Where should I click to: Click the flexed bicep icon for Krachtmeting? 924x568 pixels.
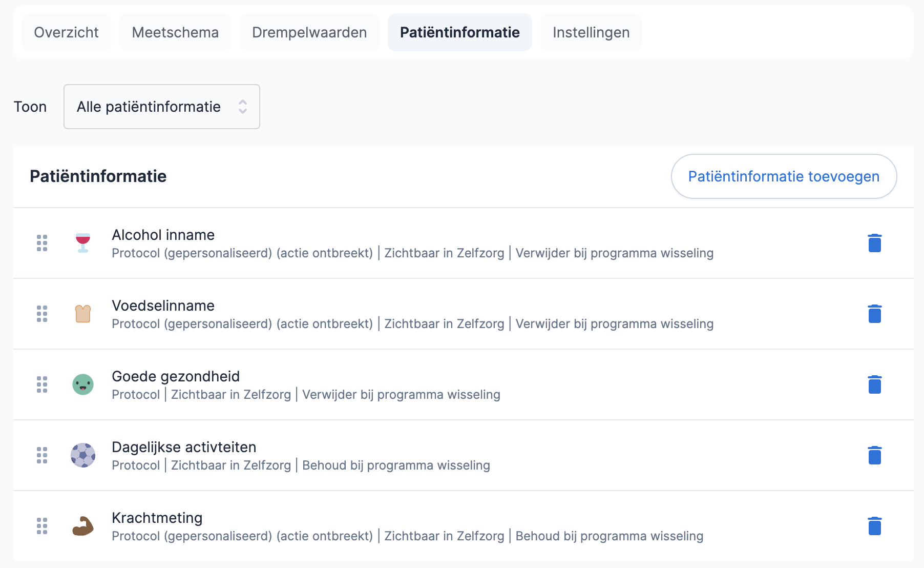tap(83, 526)
